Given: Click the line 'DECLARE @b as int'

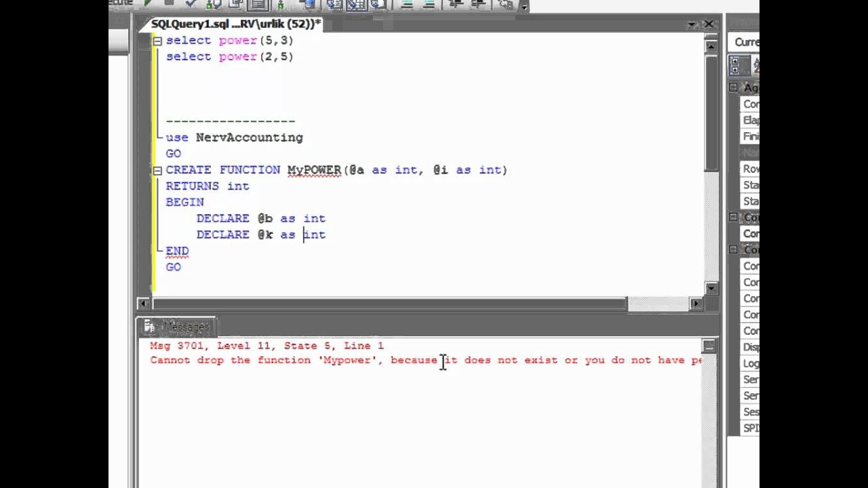Looking at the screenshot, I should 261,219.
